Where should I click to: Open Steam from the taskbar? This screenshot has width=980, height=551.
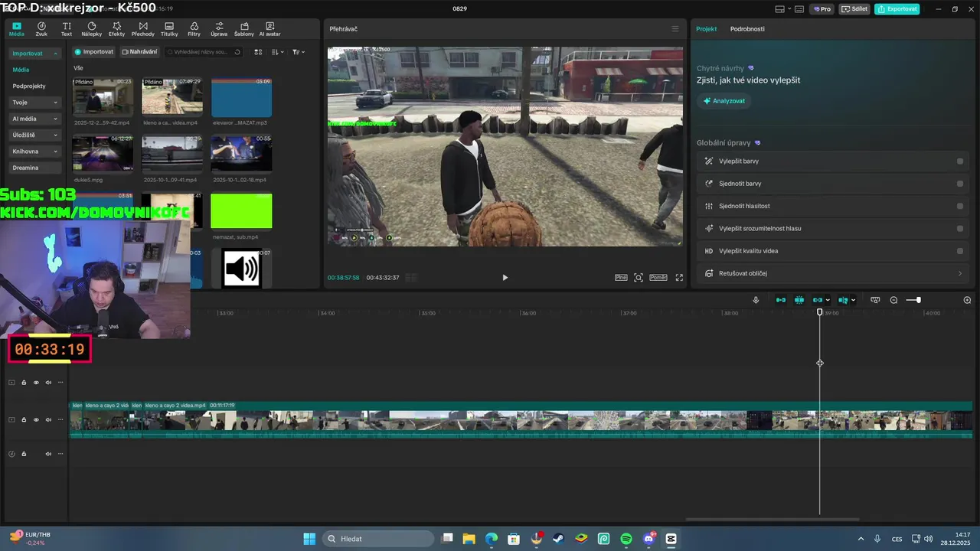559,539
